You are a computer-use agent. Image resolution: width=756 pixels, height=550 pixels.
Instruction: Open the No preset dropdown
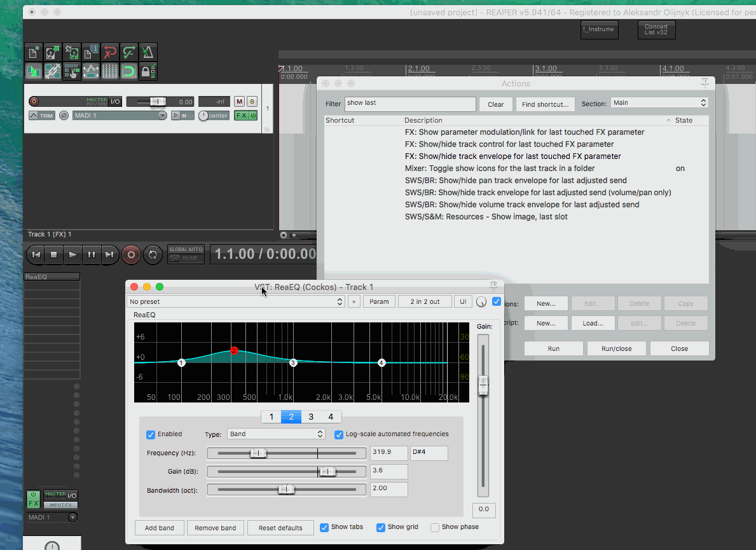[x=236, y=301]
